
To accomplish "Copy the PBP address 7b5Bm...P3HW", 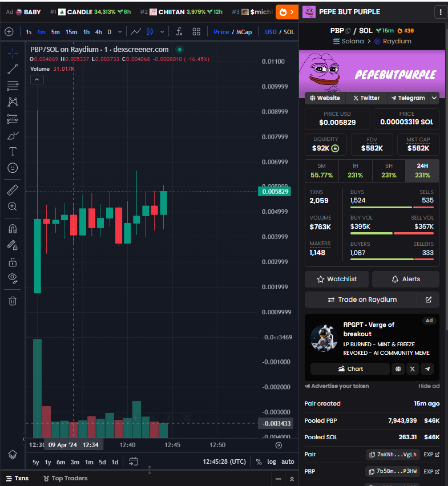I will pos(393,471).
